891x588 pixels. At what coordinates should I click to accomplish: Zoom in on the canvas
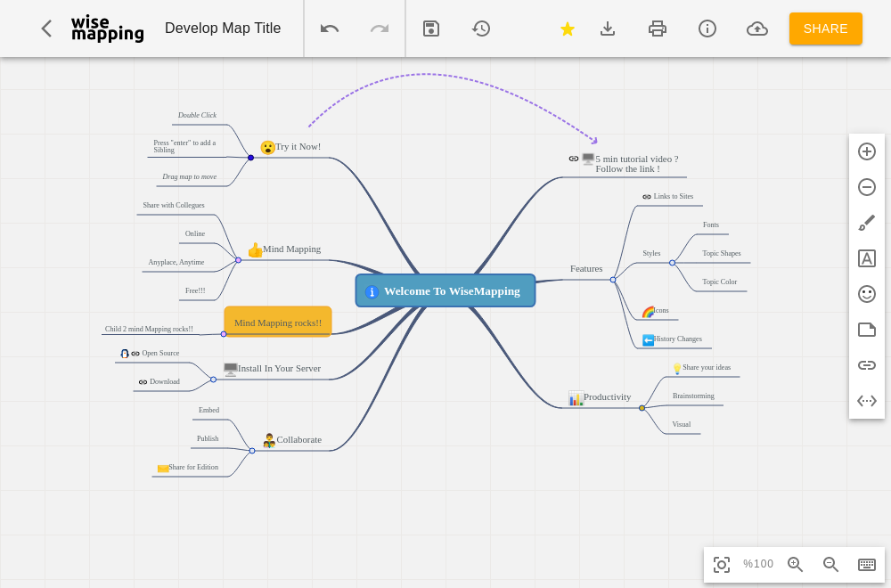(795, 564)
